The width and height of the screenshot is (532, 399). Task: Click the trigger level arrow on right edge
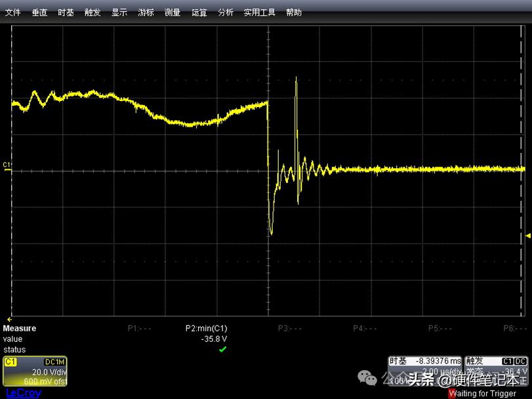(x=527, y=236)
